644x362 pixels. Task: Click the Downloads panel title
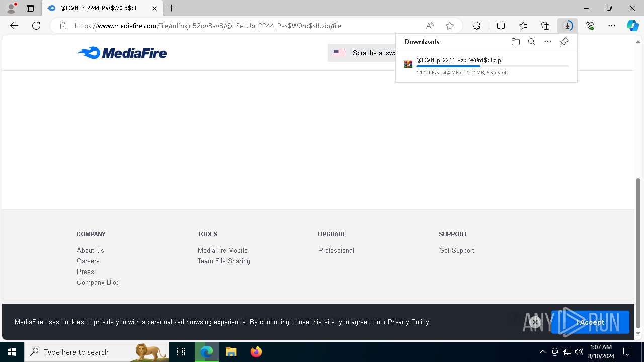tap(422, 42)
